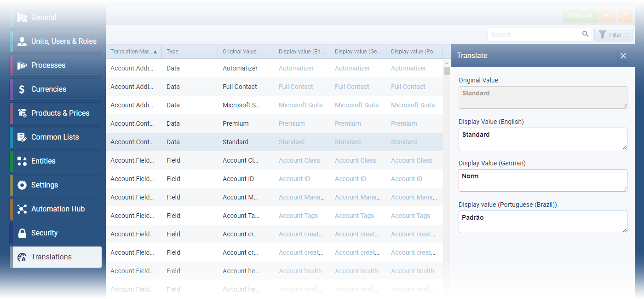644x299 pixels.
Task: Click the Security padlock icon
Action: click(x=22, y=233)
